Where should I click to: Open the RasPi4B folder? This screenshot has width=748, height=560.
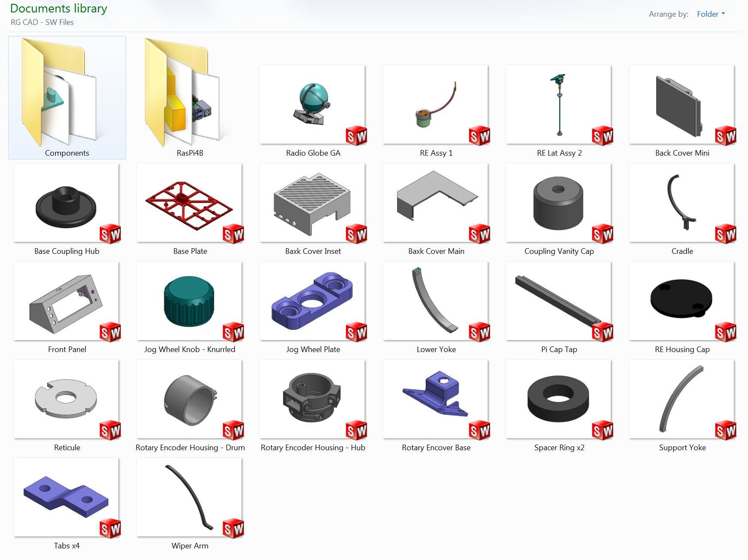coord(190,96)
